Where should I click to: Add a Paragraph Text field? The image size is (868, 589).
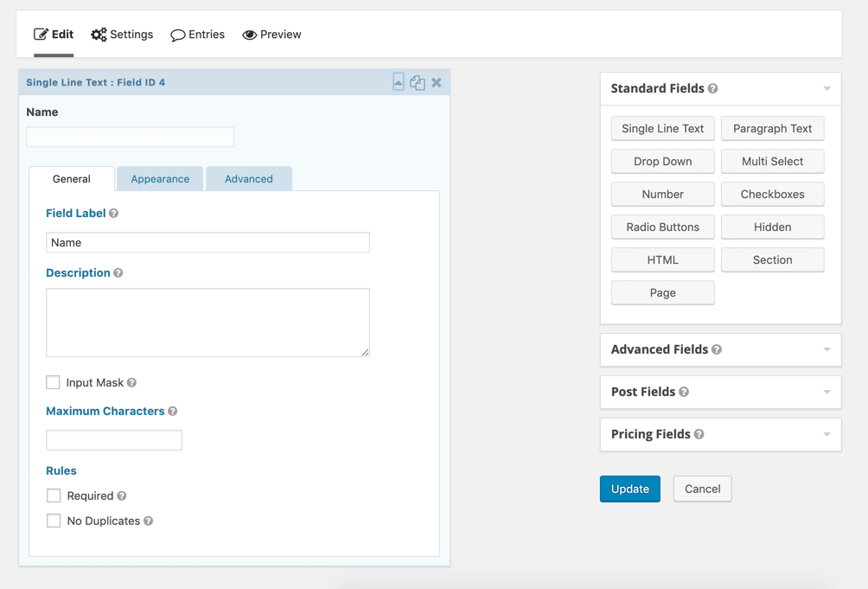(772, 128)
